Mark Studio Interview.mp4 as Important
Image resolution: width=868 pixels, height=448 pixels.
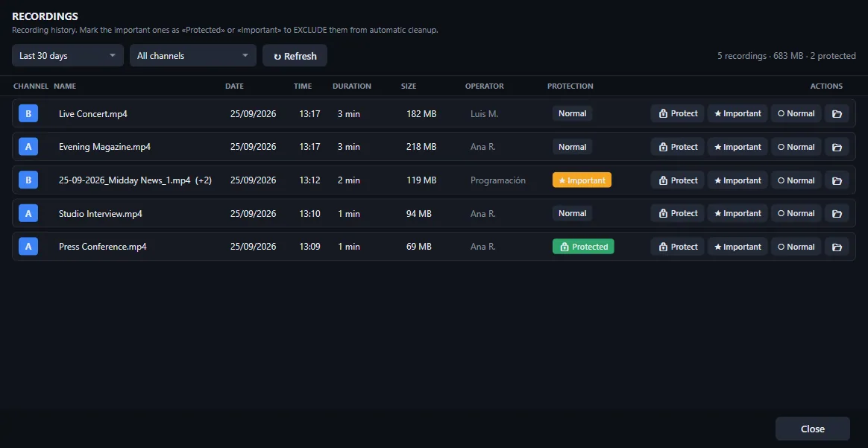(738, 213)
